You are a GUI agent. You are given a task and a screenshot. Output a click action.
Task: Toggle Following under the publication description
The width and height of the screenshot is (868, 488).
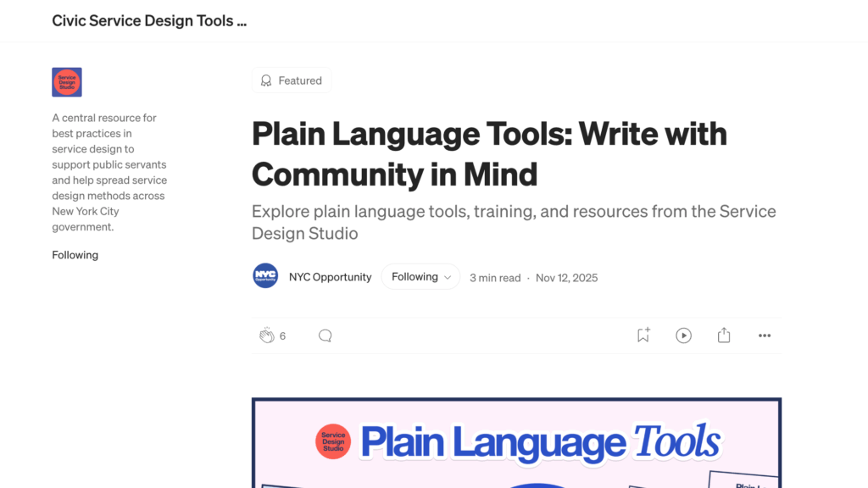click(75, 255)
